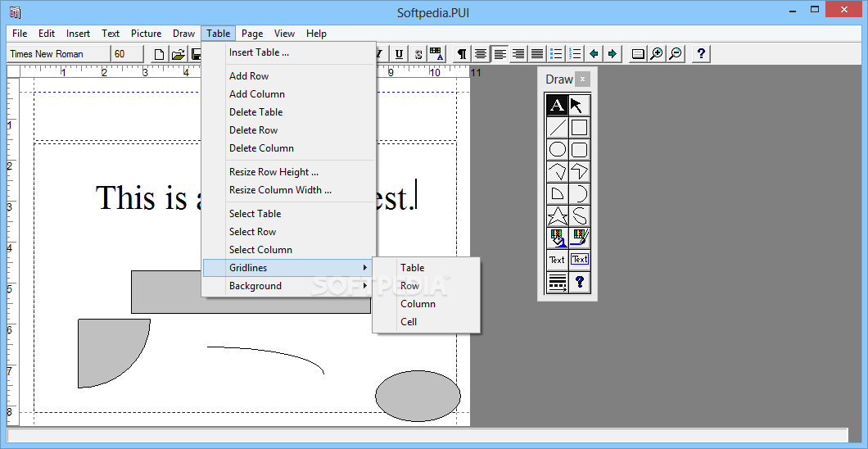Click the right green arrow toolbar button

coord(613,54)
